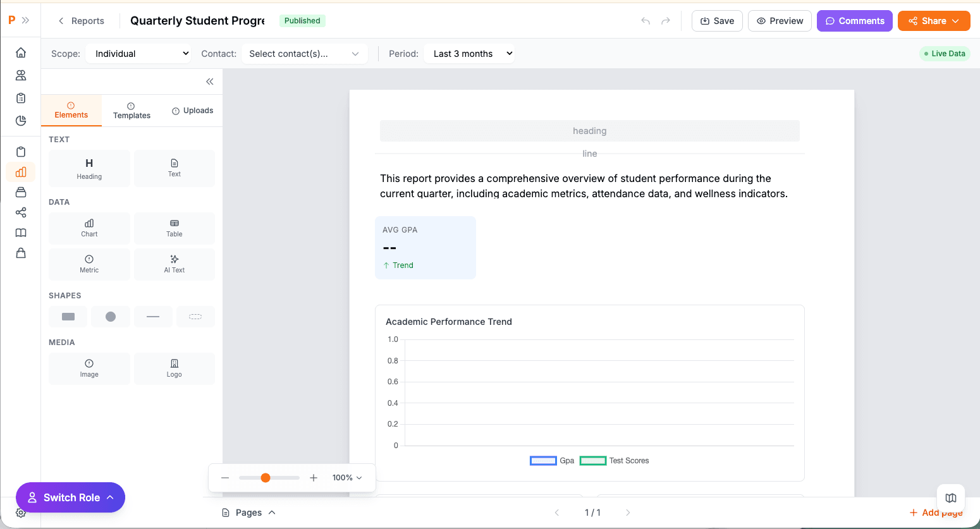
Task: Add a Table element to the report
Action: (x=174, y=228)
